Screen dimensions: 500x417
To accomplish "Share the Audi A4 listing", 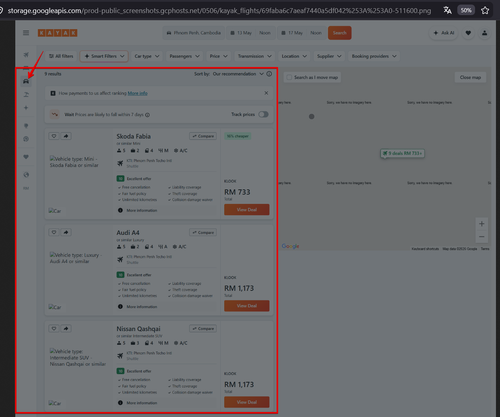I will tap(66, 232).
